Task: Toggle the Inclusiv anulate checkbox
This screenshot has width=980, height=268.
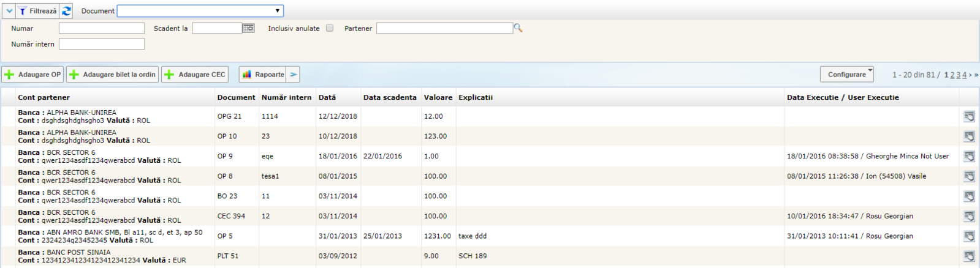Action: pyautogui.click(x=330, y=28)
